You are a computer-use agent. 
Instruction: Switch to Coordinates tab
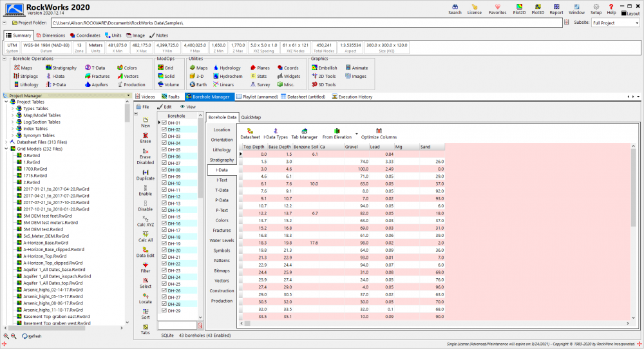[x=84, y=35]
